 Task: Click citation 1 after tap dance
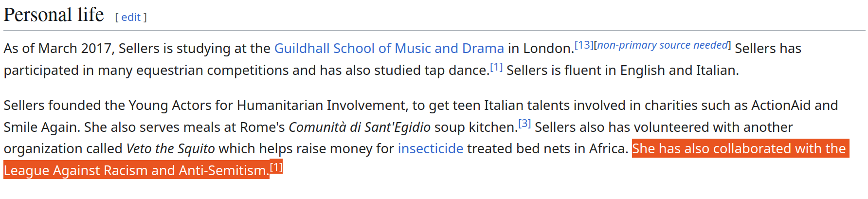point(496,67)
